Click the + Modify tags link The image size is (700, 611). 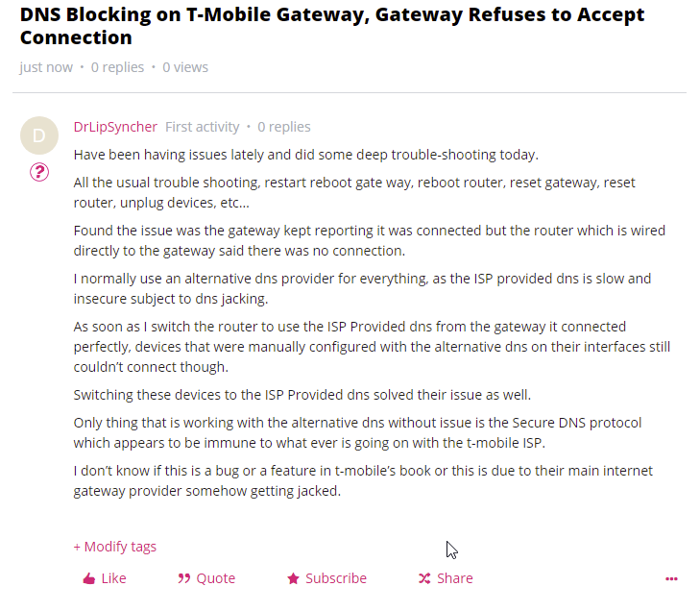(114, 547)
